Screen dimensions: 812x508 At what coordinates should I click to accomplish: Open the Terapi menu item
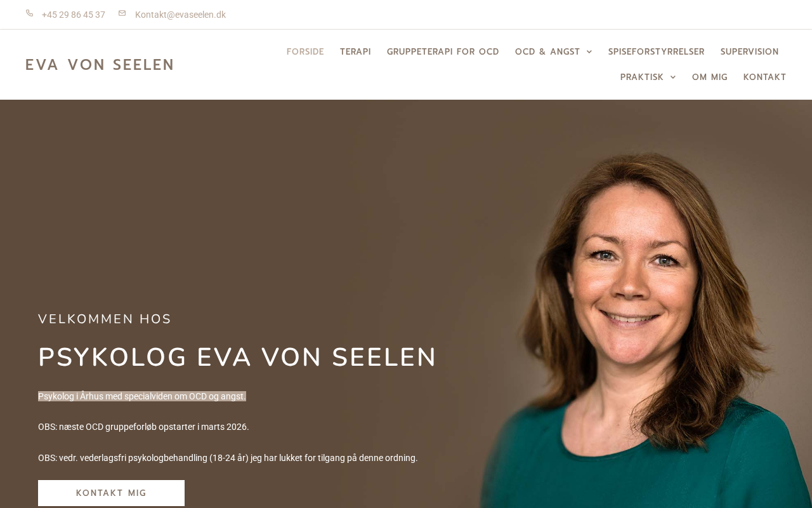tap(355, 52)
